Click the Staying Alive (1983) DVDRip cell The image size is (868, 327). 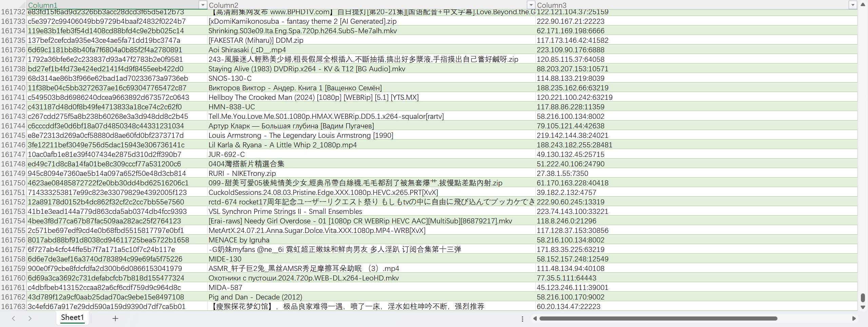tap(371, 69)
